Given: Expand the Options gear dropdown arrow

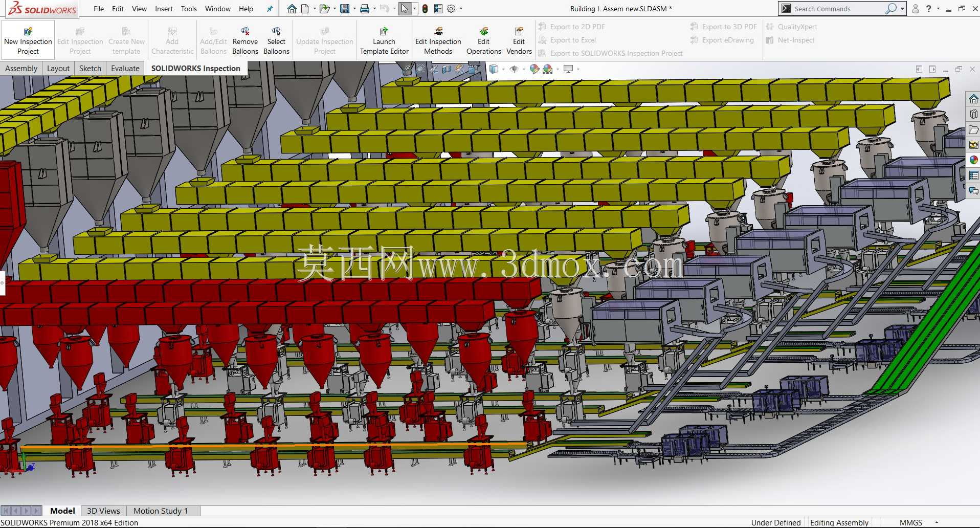Looking at the screenshot, I should click(x=461, y=9).
